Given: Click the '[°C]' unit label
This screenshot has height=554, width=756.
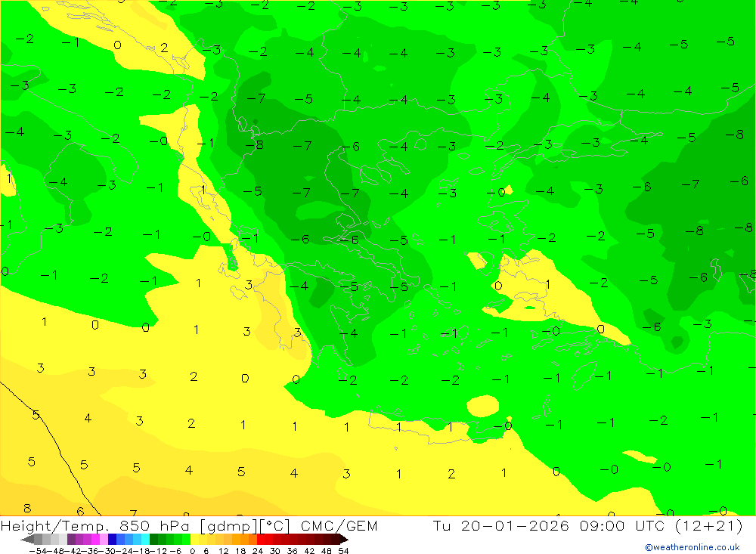Looking at the screenshot, I should tap(275, 526).
